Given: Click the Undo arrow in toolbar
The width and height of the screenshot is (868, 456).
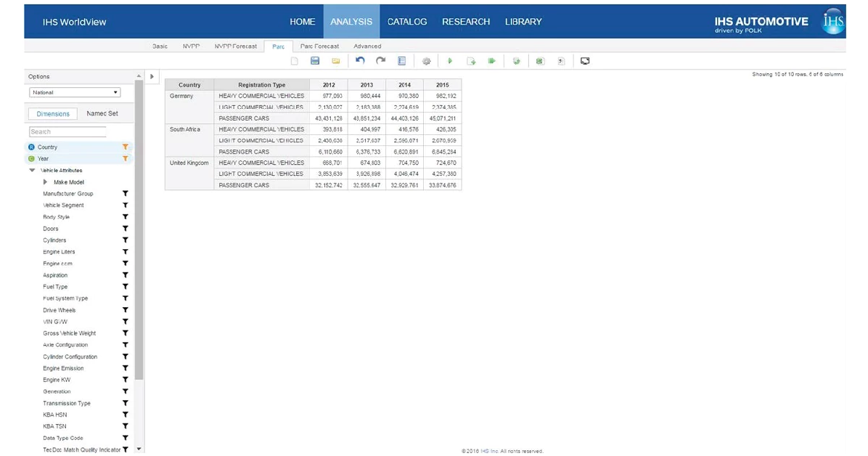Looking at the screenshot, I should 360,61.
